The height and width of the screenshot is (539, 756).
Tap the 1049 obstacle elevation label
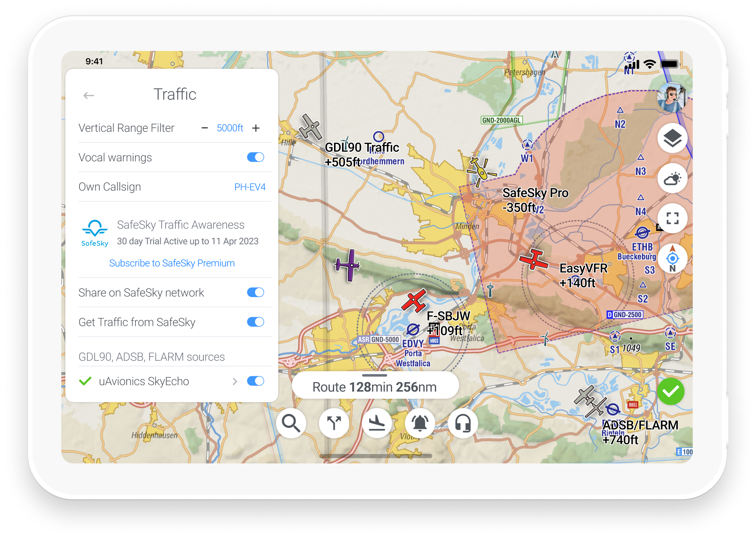pos(631,348)
